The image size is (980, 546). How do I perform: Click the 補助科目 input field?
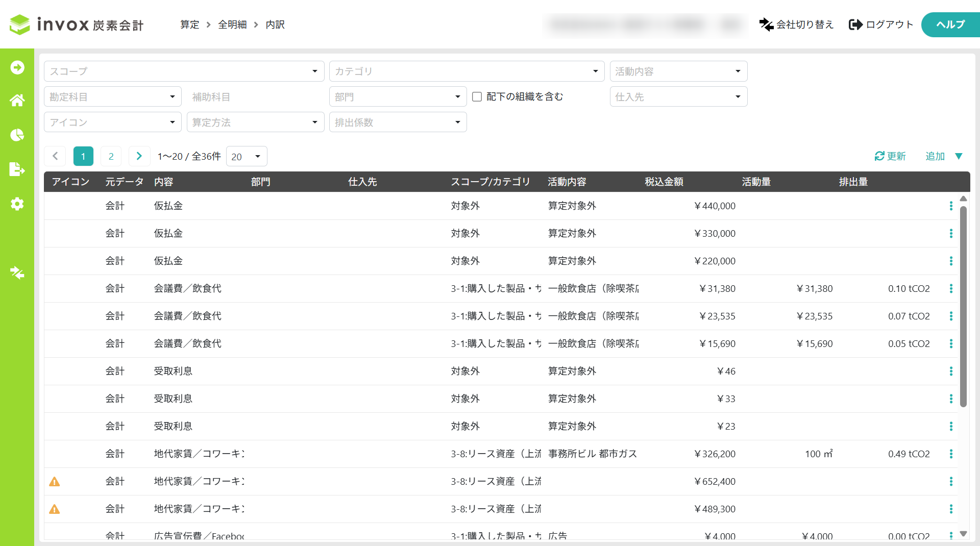click(256, 96)
